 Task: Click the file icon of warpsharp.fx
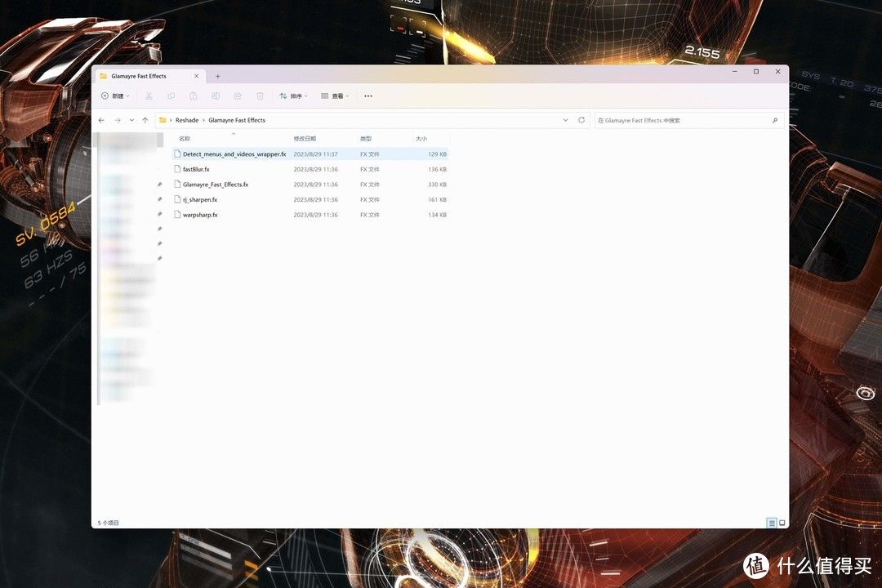(x=177, y=215)
